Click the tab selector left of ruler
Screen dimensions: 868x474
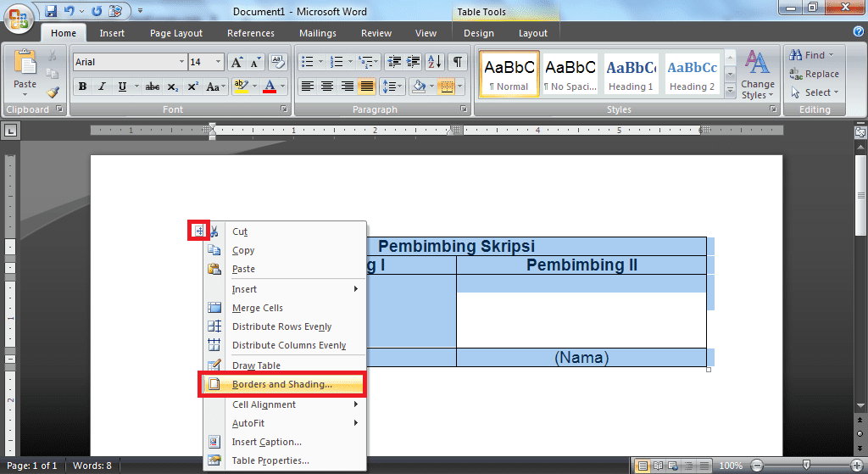click(10, 131)
